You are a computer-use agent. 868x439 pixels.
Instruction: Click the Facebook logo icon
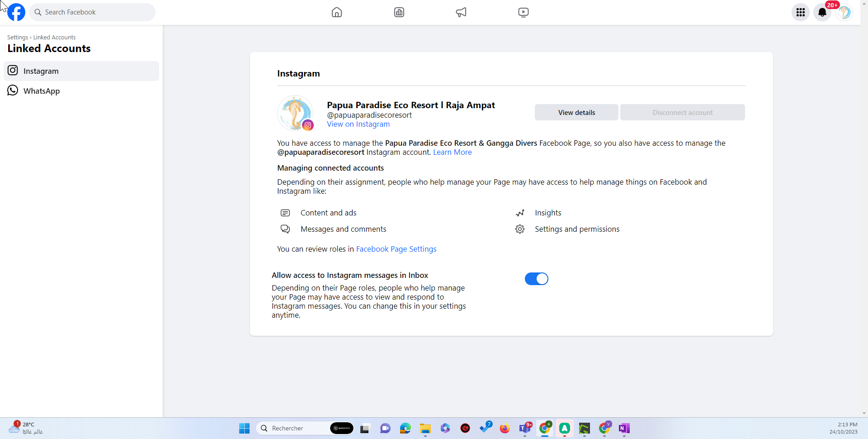coord(16,12)
